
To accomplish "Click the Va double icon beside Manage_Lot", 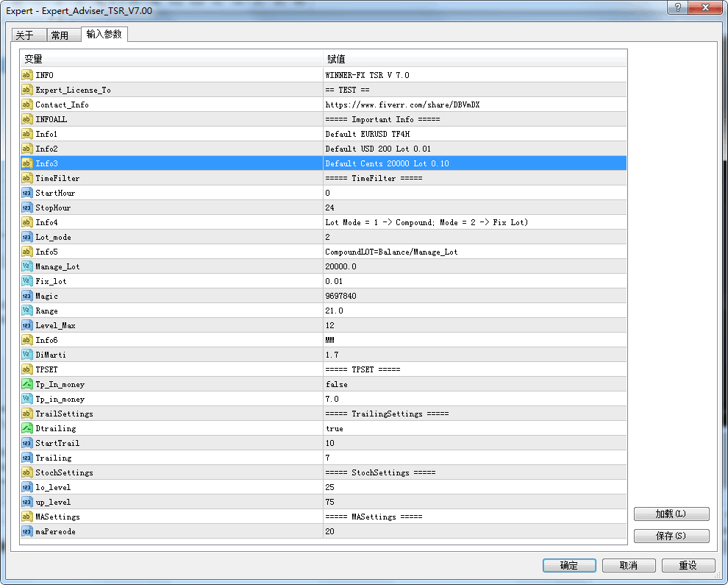I will point(26,266).
